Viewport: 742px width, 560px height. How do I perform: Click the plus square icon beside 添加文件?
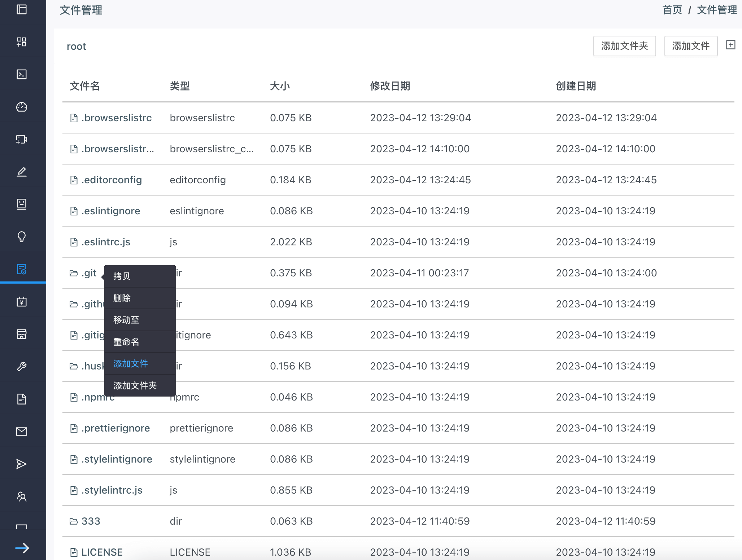pos(730,45)
